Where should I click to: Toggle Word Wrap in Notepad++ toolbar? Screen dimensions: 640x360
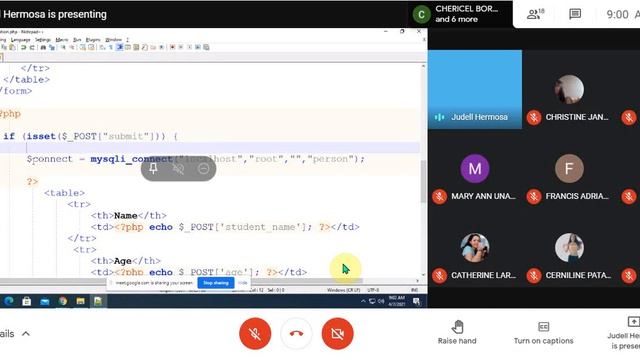(102, 47)
